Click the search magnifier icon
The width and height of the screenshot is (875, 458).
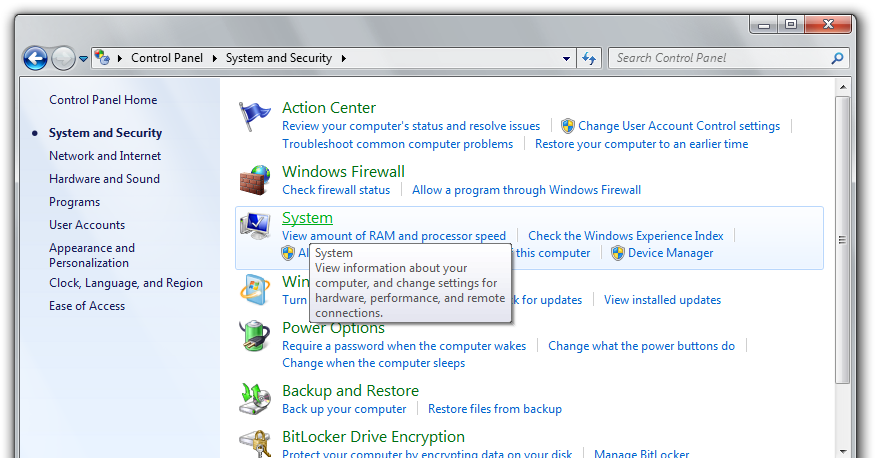pyautogui.click(x=837, y=58)
